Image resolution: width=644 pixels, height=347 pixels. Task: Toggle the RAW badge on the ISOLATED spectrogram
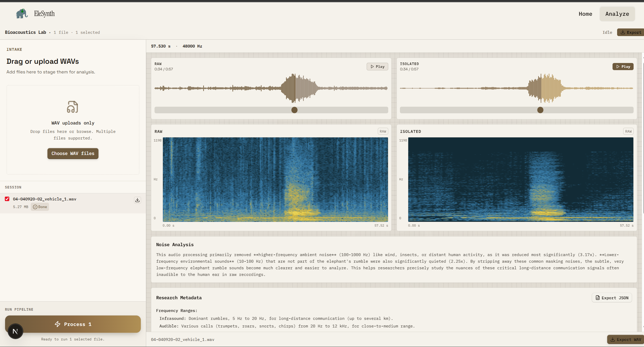click(628, 131)
